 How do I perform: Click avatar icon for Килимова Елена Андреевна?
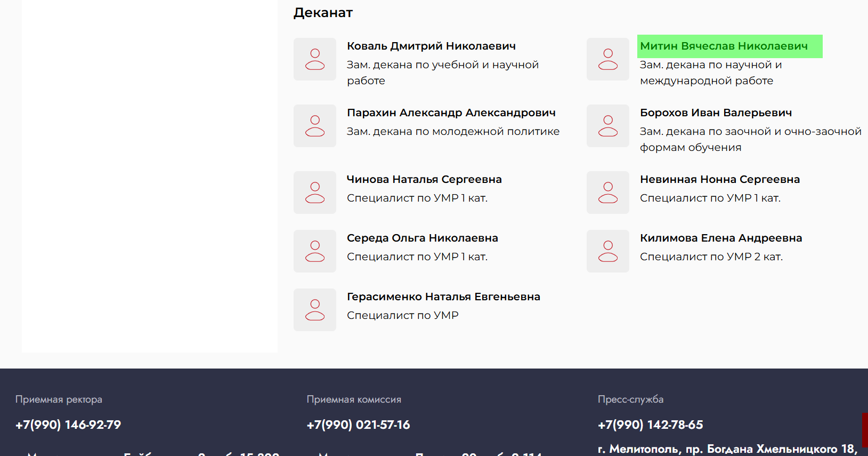(x=608, y=251)
